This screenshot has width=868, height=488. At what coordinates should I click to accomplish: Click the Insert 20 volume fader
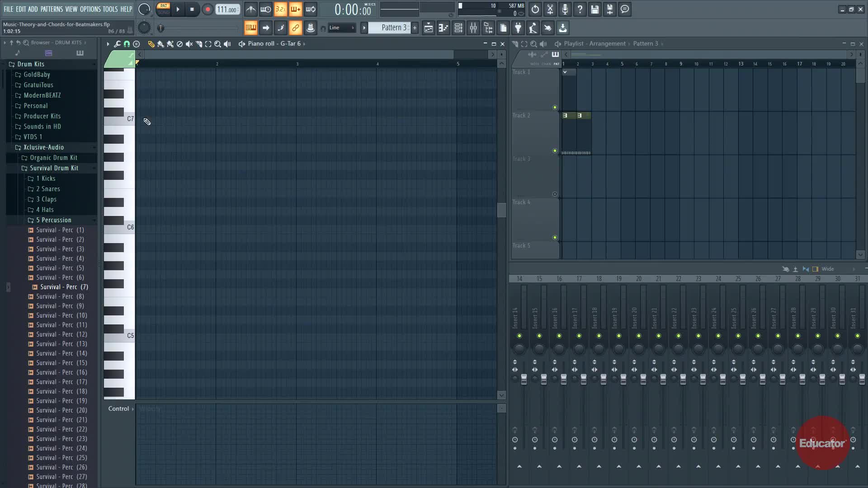[643, 379]
